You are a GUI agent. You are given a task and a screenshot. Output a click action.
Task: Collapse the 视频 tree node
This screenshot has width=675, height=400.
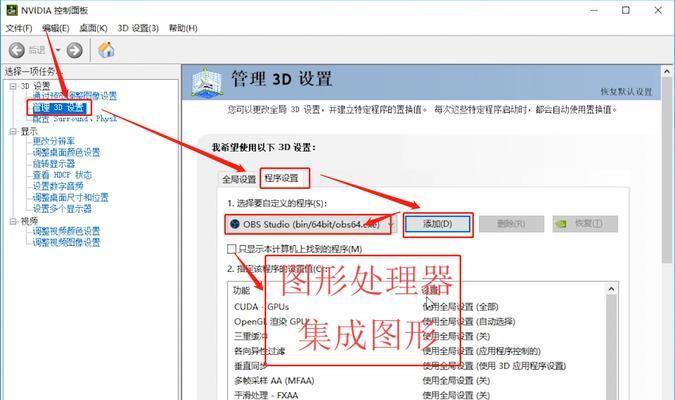tap(13, 221)
